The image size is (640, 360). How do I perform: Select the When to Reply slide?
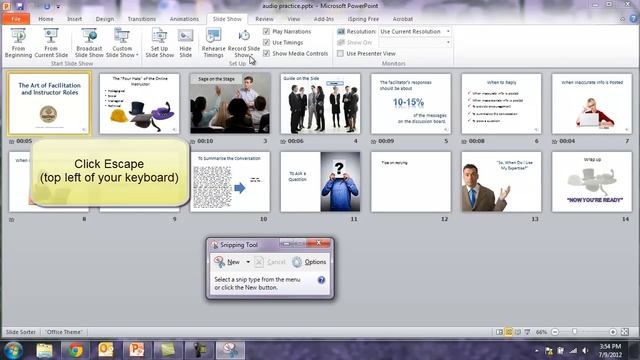(x=501, y=104)
